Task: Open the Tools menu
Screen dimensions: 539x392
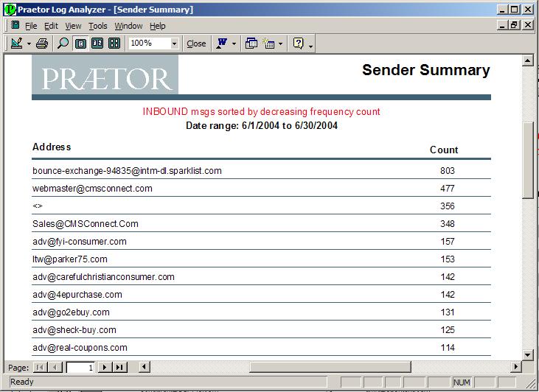Action: 98,26
